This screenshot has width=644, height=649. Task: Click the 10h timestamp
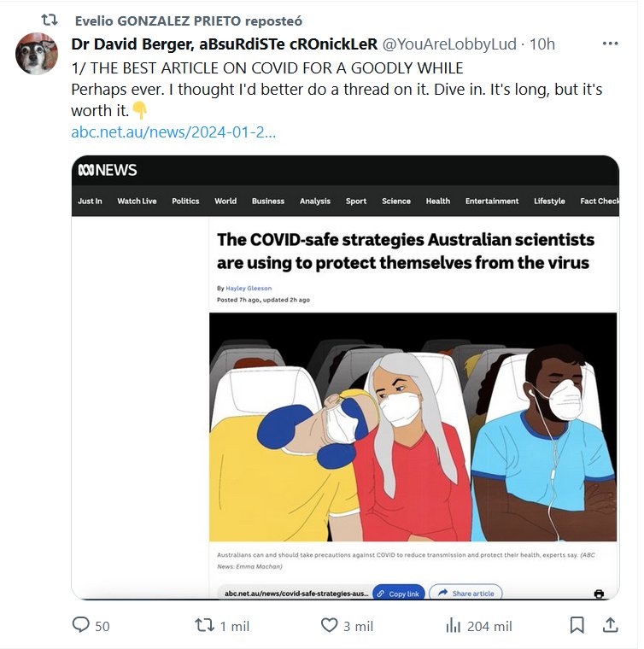click(542, 44)
